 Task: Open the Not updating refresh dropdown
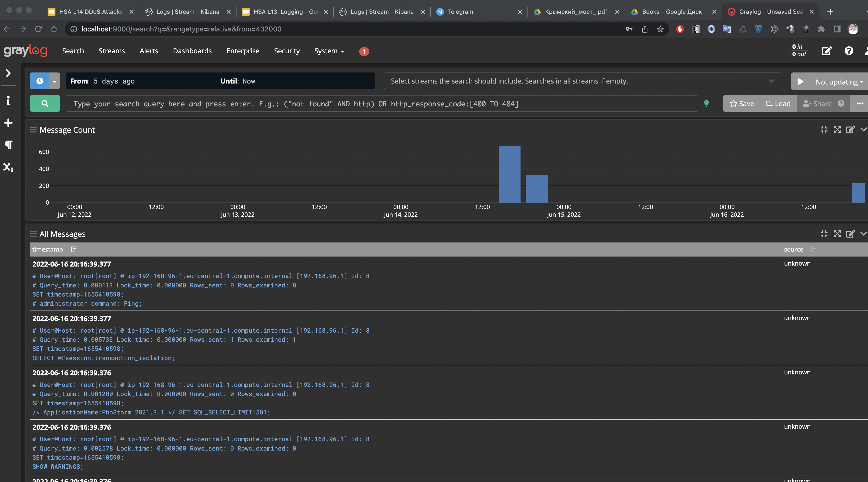[839, 82]
